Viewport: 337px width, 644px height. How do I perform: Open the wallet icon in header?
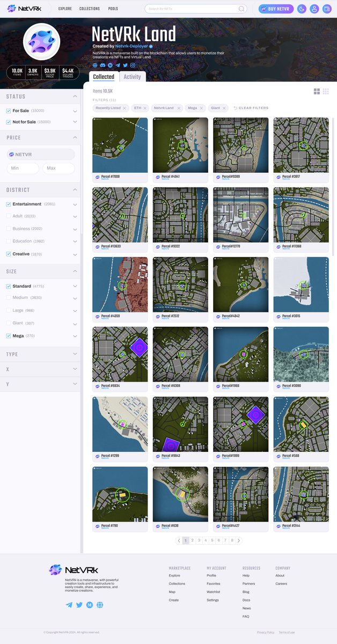326,9
